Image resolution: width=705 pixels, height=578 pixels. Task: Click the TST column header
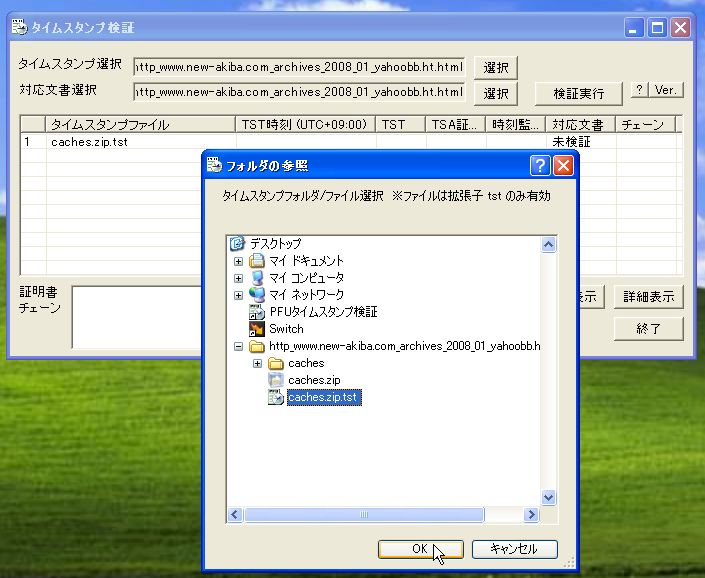click(400, 124)
